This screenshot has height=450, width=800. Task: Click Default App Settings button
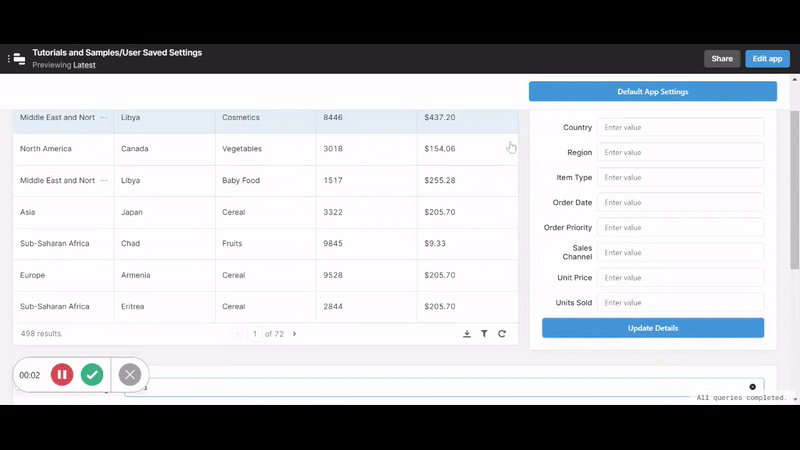pyautogui.click(x=653, y=91)
